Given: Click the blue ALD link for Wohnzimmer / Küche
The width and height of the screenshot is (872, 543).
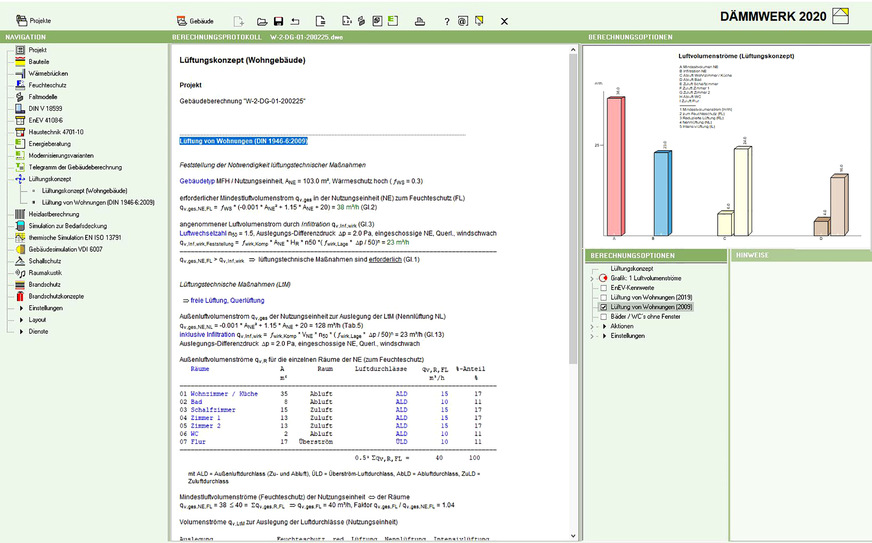Looking at the screenshot, I should 401,367.
